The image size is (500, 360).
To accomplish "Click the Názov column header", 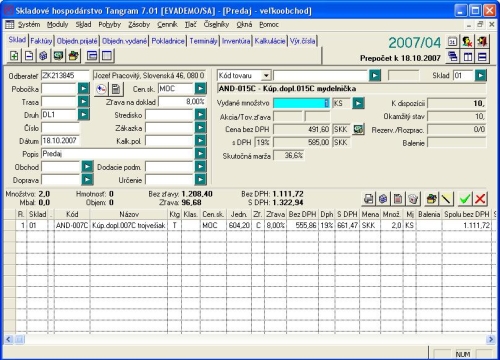I will (x=129, y=214).
